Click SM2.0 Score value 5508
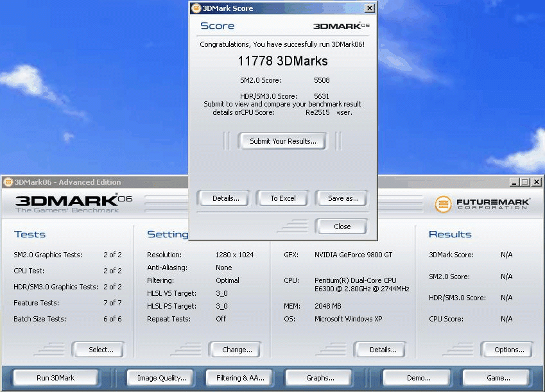 coord(322,80)
